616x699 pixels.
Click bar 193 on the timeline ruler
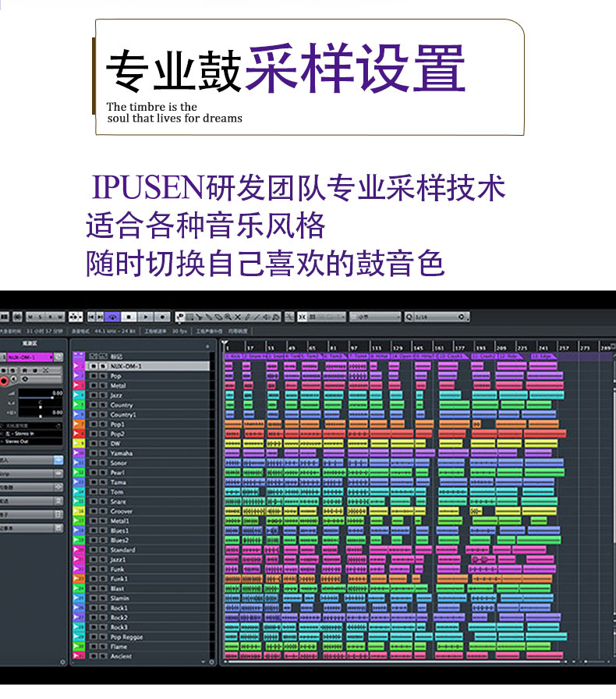click(480, 347)
